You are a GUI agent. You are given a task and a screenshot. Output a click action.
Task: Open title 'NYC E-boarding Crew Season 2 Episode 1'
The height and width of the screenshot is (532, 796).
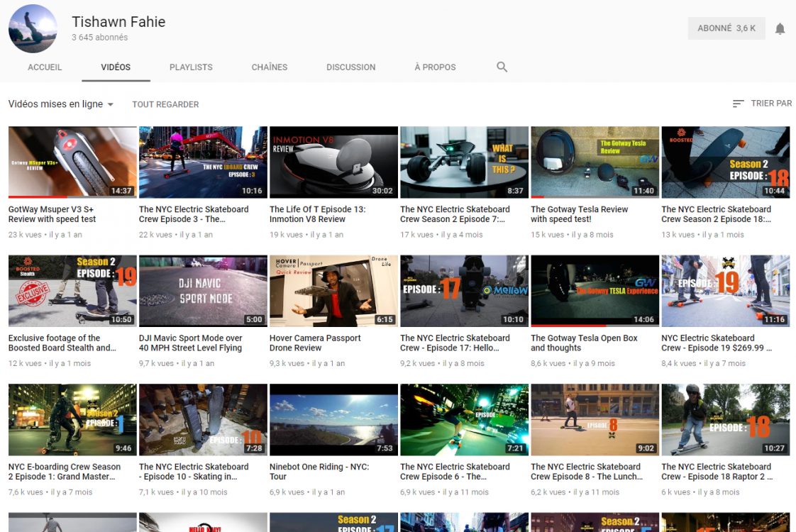click(x=65, y=472)
